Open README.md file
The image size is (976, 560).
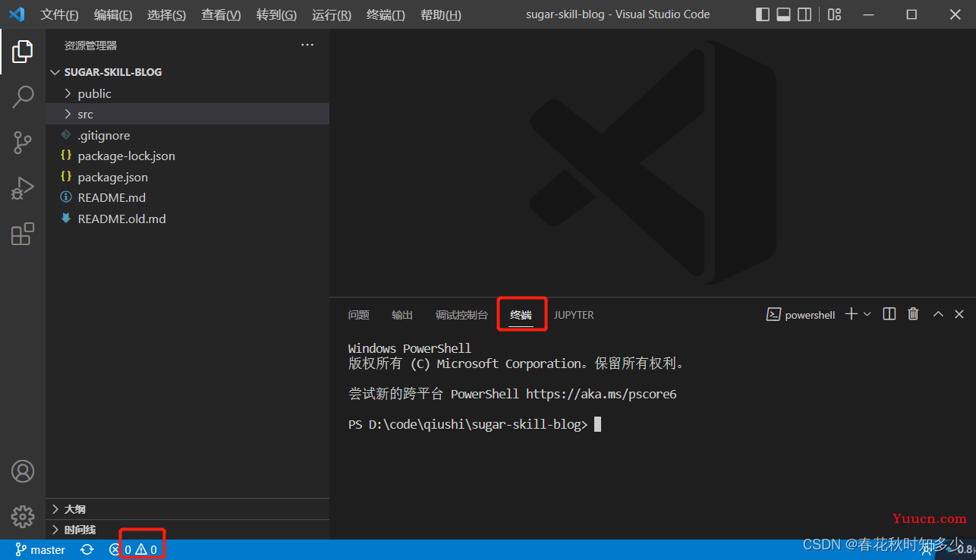tap(187, 197)
